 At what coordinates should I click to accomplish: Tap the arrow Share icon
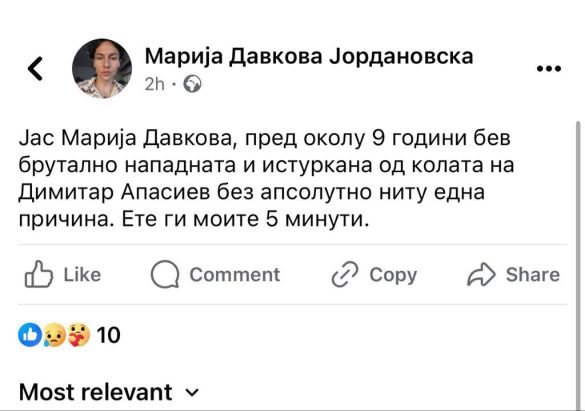(481, 274)
